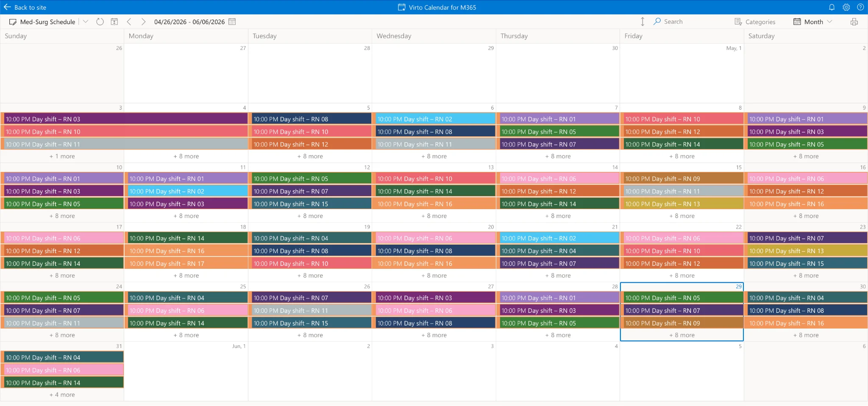Open Day shift – RN 03 on May 3
The width and height of the screenshot is (868, 406).
pos(125,119)
